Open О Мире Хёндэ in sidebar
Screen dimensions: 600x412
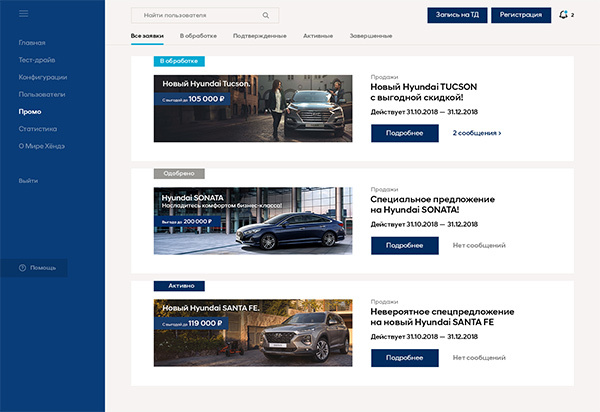click(x=42, y=146)
